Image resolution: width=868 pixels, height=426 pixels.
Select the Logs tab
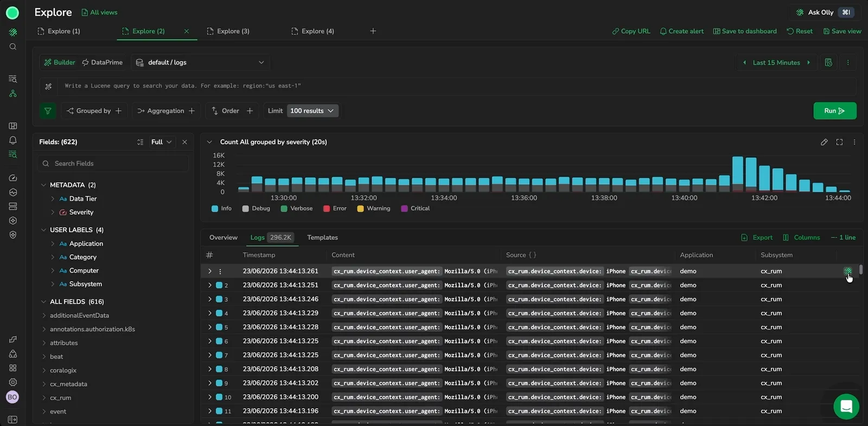(271, 237)
